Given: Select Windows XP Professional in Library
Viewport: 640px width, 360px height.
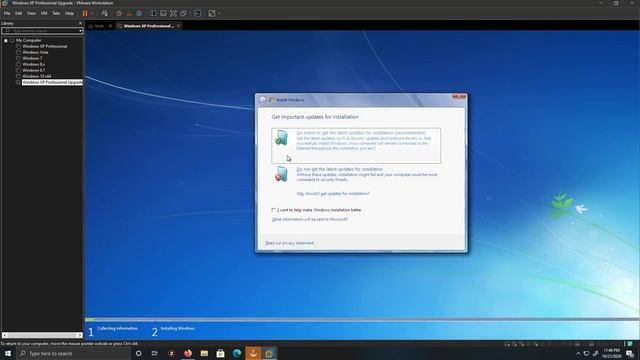Looking at the screenshot, I should pyautogui.click(x=44, y=46).
